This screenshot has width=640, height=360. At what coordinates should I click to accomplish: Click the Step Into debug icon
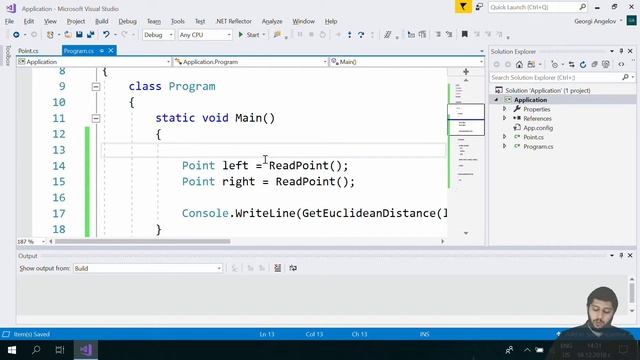tap(349, 35)
